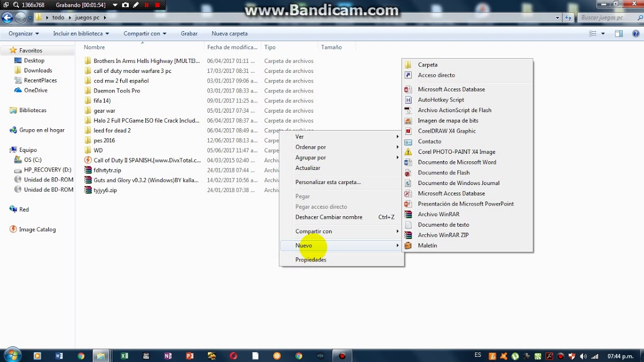The width and height of the screenshot is (644, 362).
Task: Select the 'Daemon Tools Pro' folder
Action: pyautogui.click(x=117, y=91)
